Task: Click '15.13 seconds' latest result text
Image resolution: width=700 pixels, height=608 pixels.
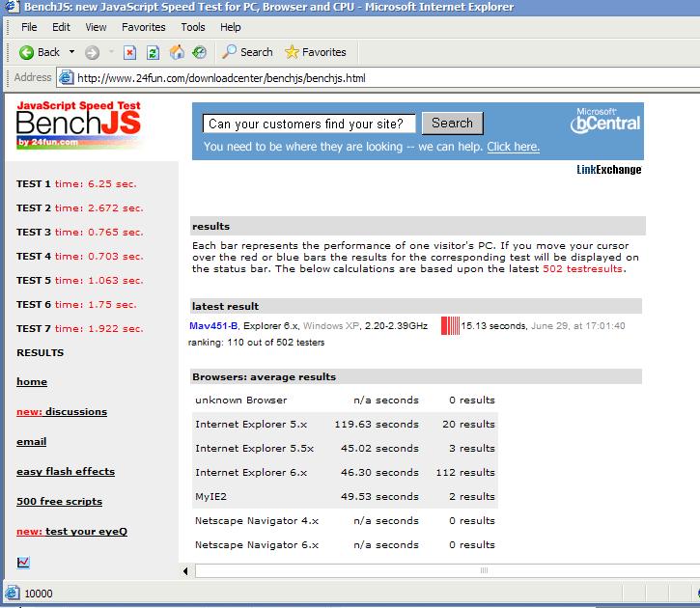Action: coord(493,325)
